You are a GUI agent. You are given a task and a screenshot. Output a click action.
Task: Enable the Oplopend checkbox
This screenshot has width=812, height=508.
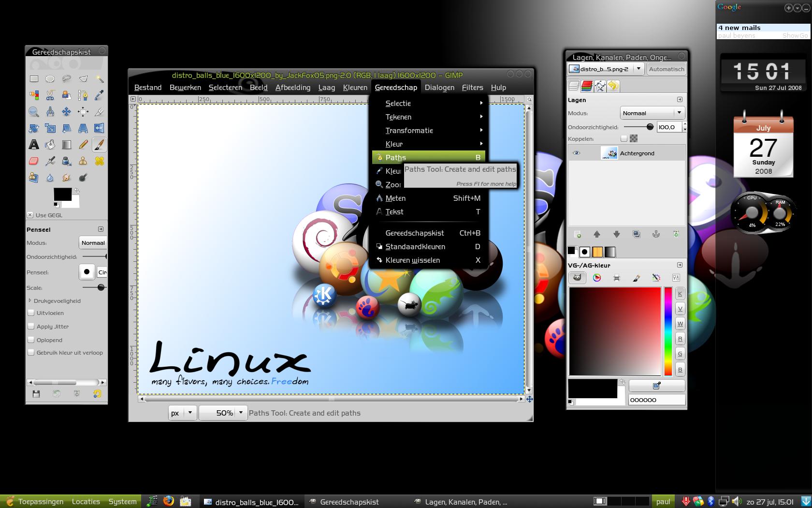[31, 340]
